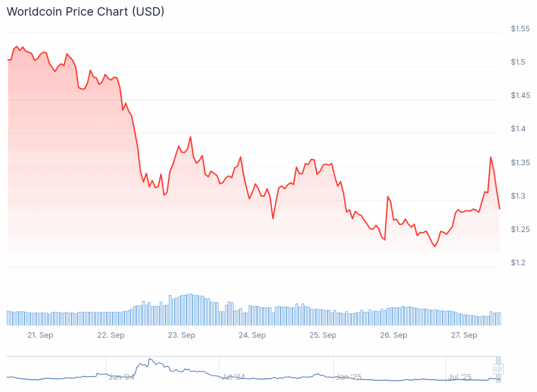Screen dimensions: 537x392
Task: Select the 24 Sep x-axis label
Action: pyautogui.click(x=252, y=335)
